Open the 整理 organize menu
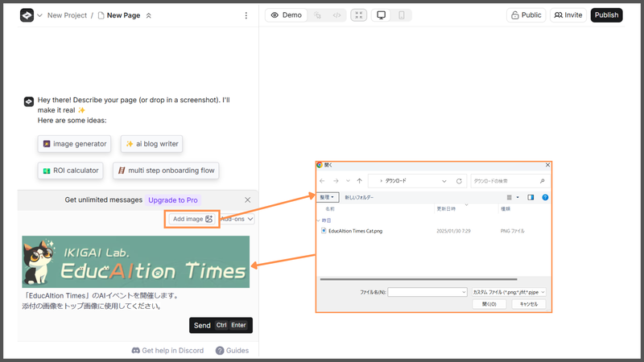 pyautogui.click(x=328, y=197)
